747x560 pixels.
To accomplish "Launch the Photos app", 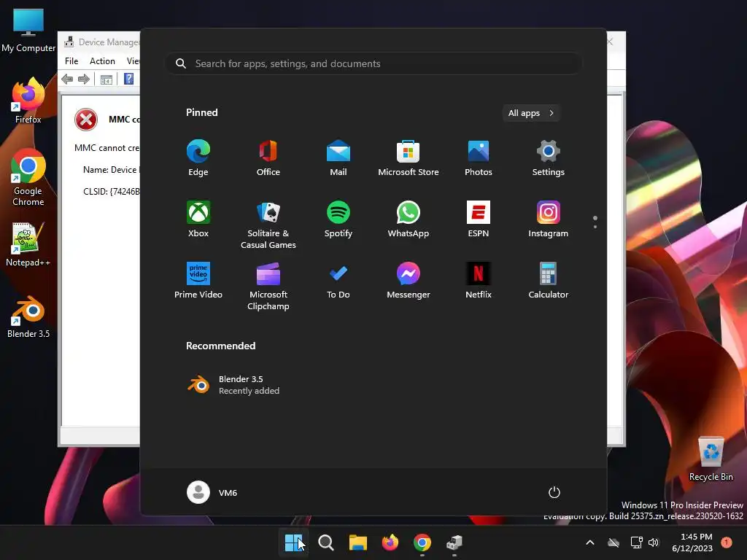I will 479,158.
